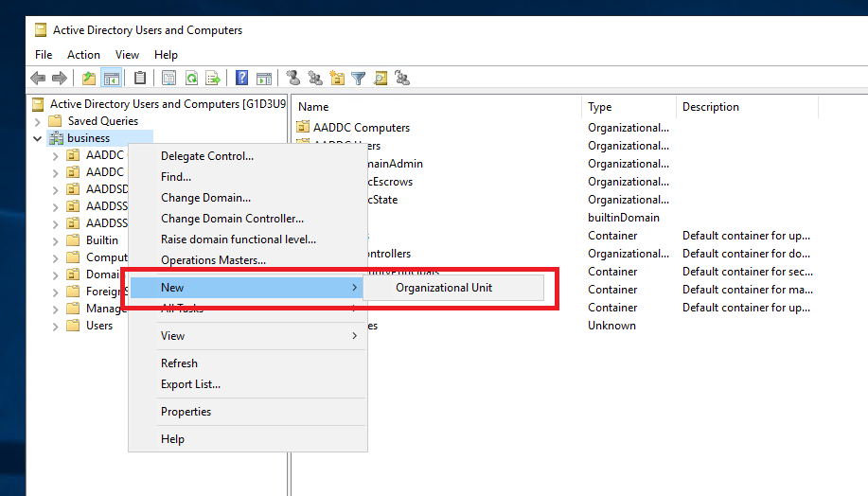
Task: Click 'Default container for sec...' description
Action: pyautogui.click(x=748, y=272)
